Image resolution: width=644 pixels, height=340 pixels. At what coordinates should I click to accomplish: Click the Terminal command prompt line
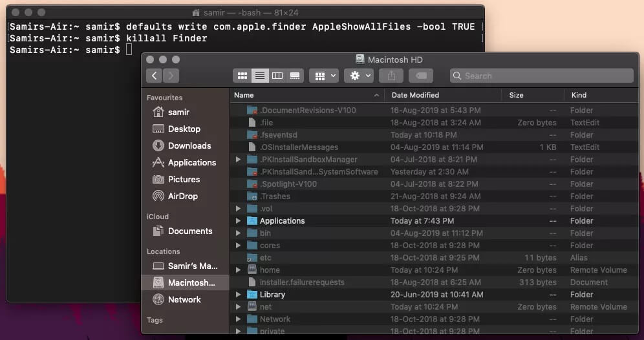[70, 50]
